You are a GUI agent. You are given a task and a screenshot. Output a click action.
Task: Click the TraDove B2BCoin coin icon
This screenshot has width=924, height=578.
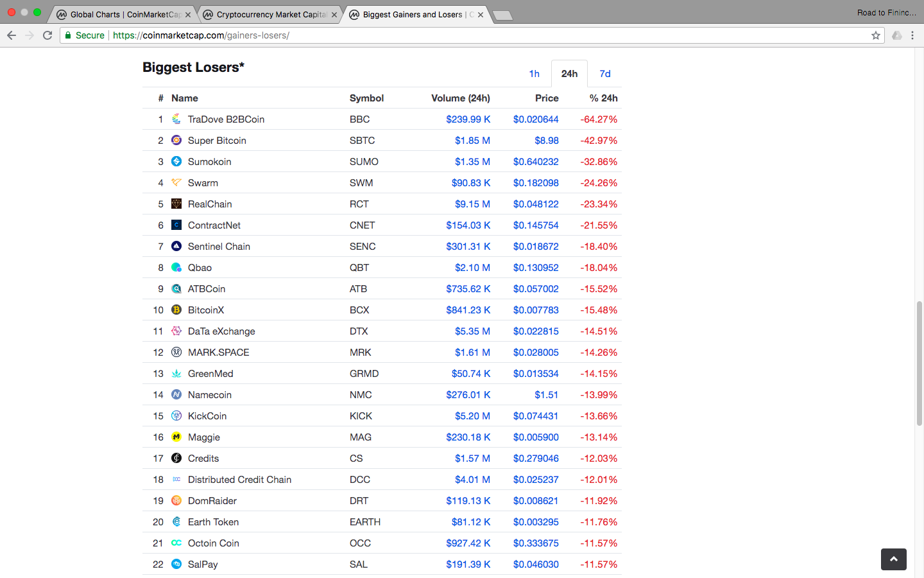click(176, 119)
